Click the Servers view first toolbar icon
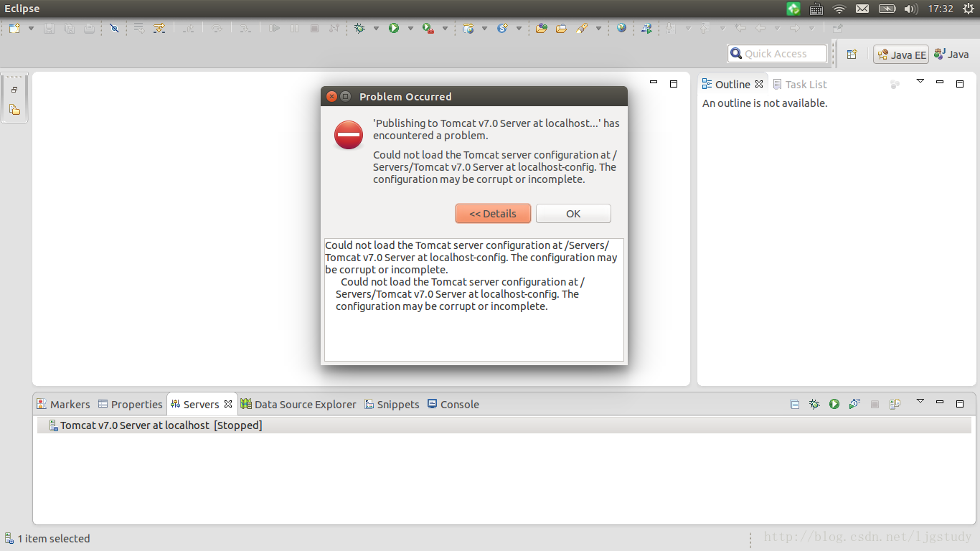Image resolution: width=980 pixels, height=551 pixels. [x=794, y=405]
